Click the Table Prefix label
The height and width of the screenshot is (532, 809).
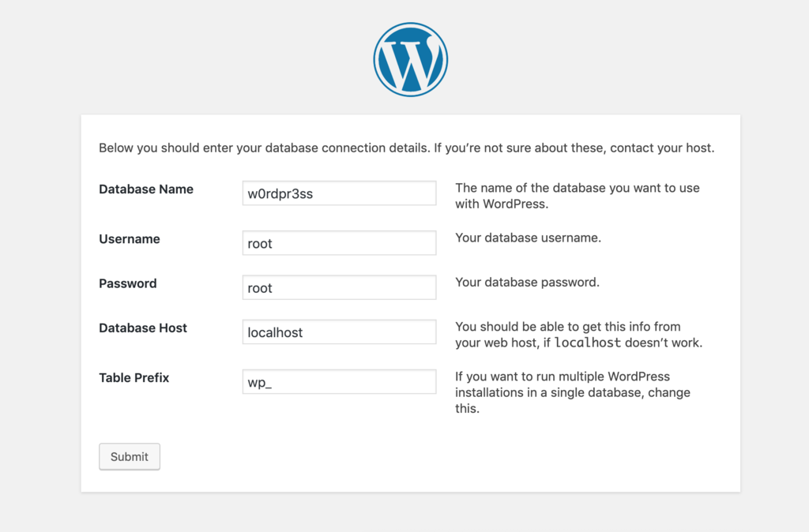(133, 378)
